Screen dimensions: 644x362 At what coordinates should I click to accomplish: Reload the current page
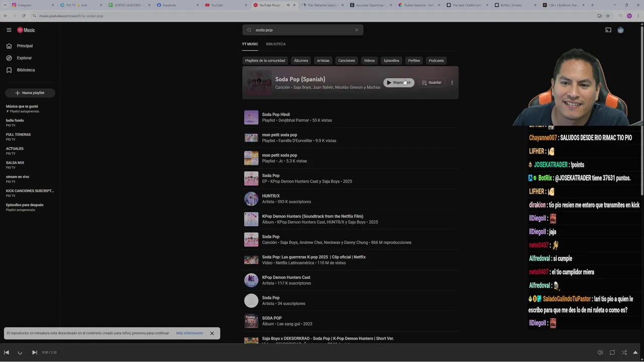pyautogui.click(x=24, y=16)
